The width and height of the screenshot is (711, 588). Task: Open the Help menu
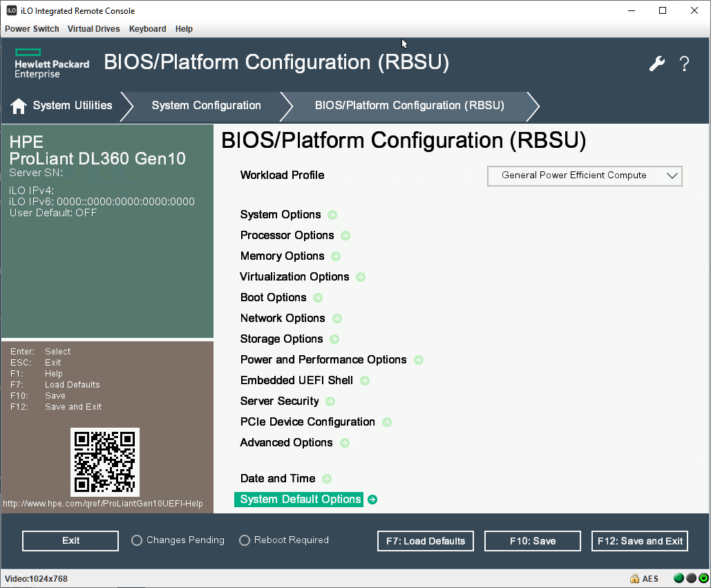pos(184,29)
